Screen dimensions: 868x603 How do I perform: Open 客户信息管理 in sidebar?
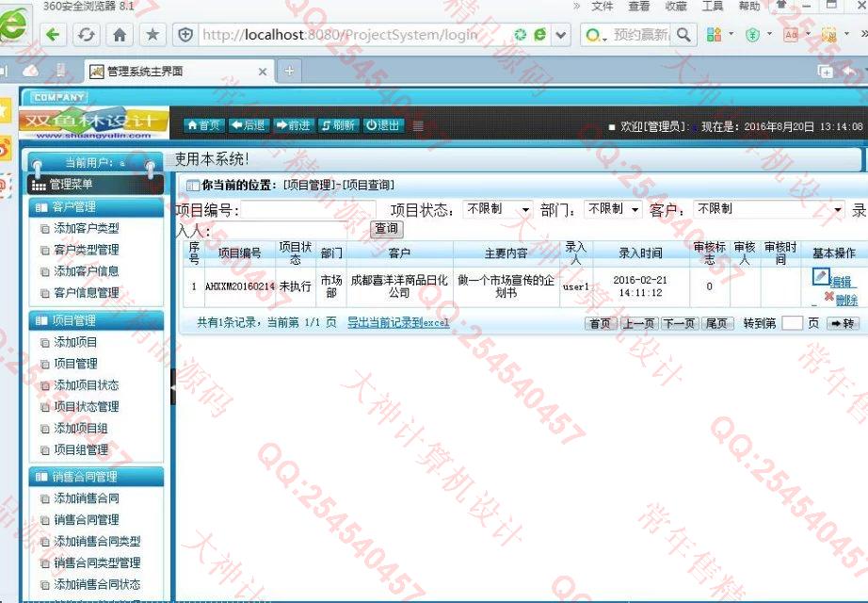point(86,293)
